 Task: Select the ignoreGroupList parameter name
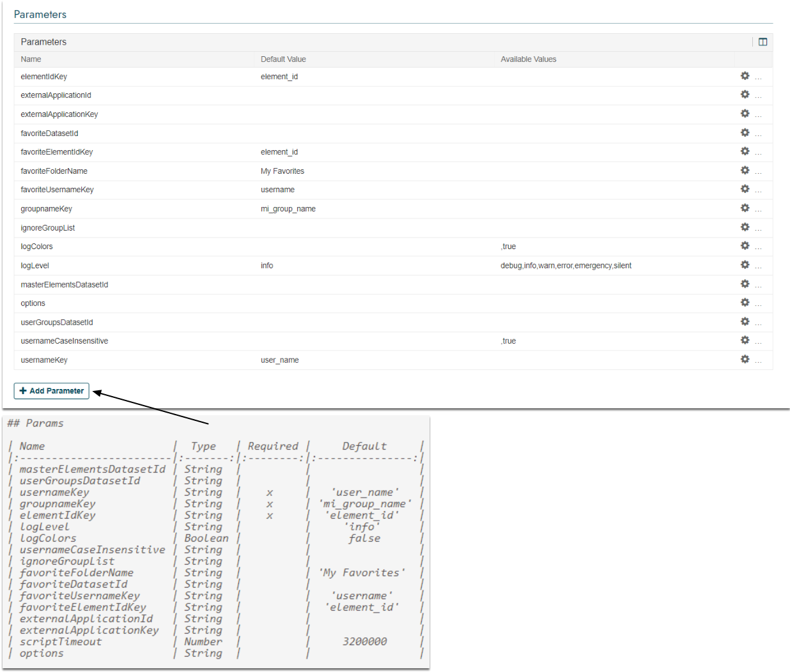tap(47, 228)
